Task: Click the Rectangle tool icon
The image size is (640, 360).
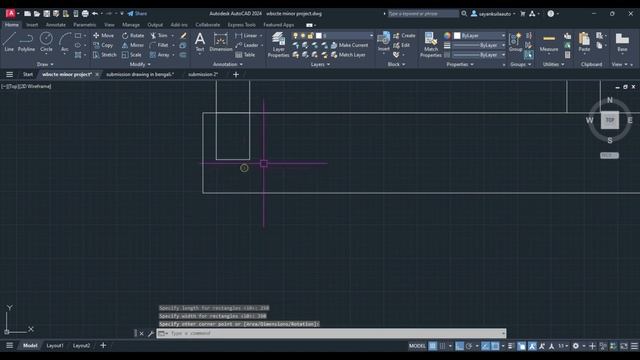Action: point(78,36)
